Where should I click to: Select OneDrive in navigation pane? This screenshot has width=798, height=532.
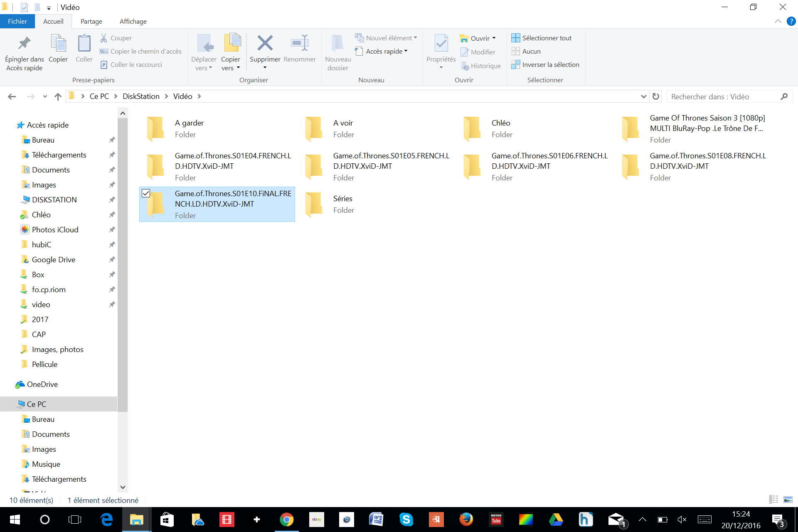click(42, 384)
